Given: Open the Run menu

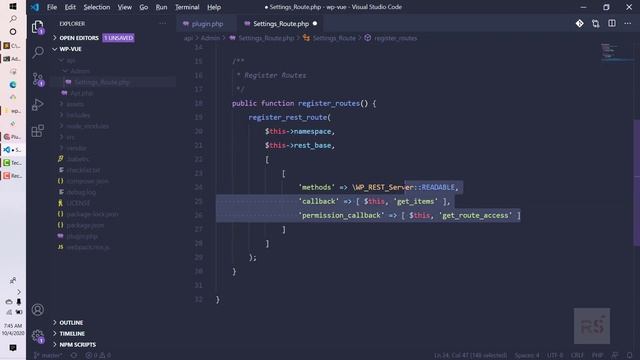Looking at the screenshot, I should coord(161,7).
